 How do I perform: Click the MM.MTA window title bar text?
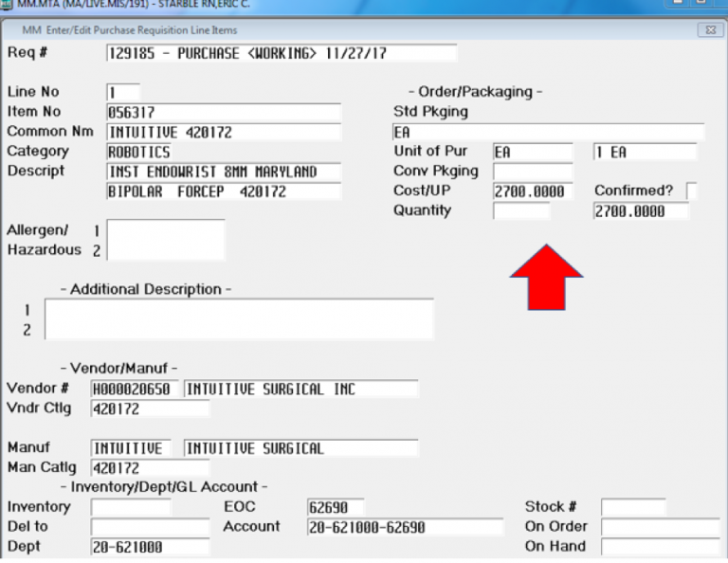click(134, 4)
